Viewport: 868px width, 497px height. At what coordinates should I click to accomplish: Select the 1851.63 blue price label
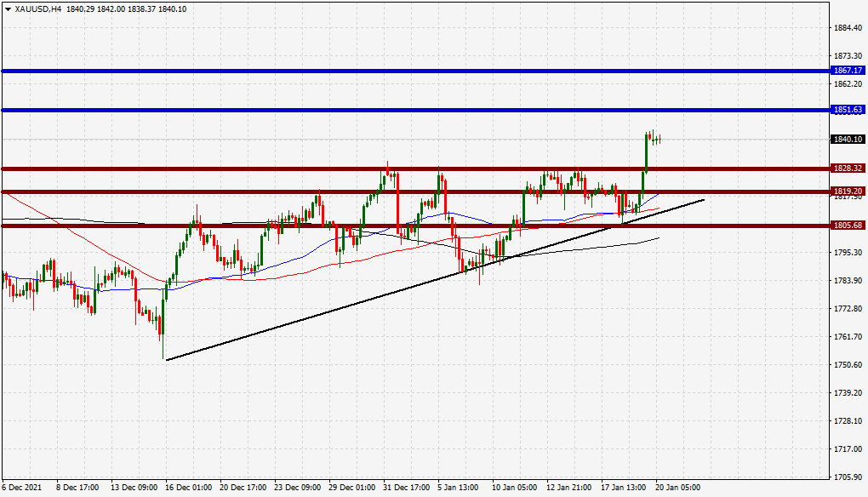(x=848, y=110)
